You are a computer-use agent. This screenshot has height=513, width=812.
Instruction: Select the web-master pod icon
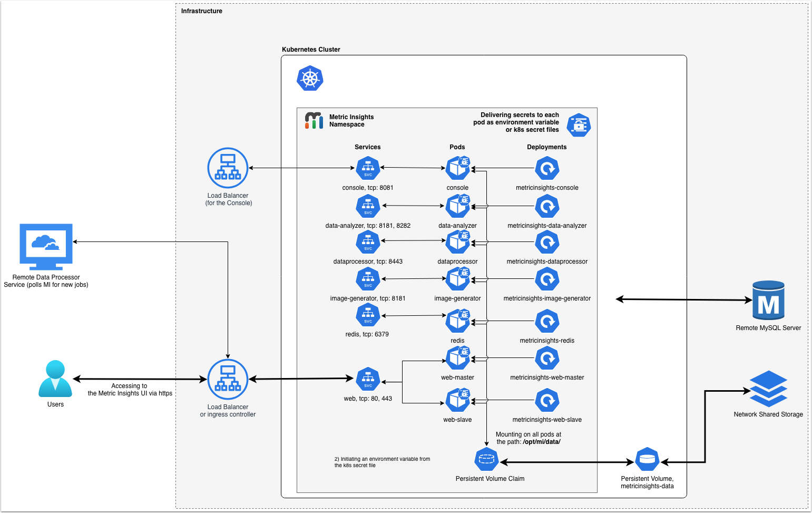458,357
